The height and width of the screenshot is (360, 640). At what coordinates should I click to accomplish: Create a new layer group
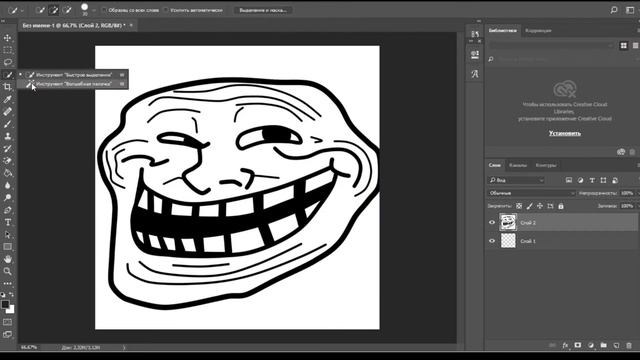604,345
